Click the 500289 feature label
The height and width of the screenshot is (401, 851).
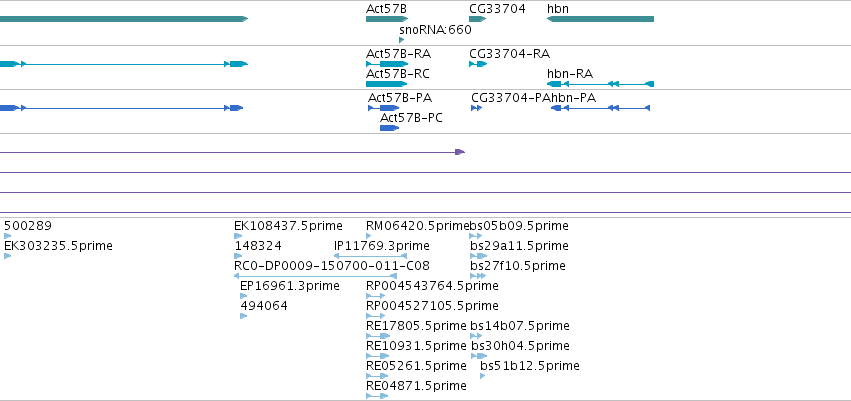pos(28,226)
